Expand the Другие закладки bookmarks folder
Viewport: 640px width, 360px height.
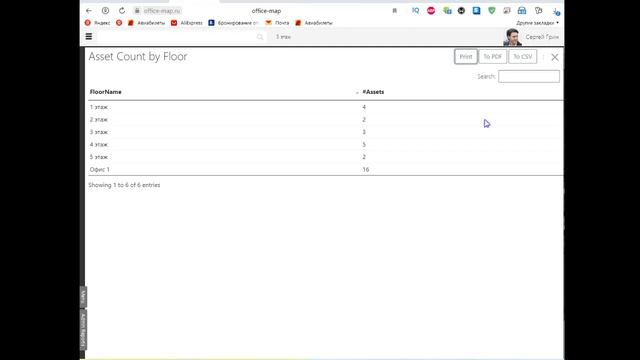click(x=537, y=23)
